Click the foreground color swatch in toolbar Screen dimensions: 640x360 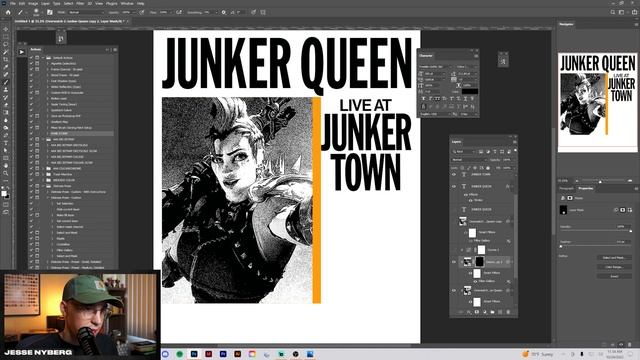pos(4,193)
